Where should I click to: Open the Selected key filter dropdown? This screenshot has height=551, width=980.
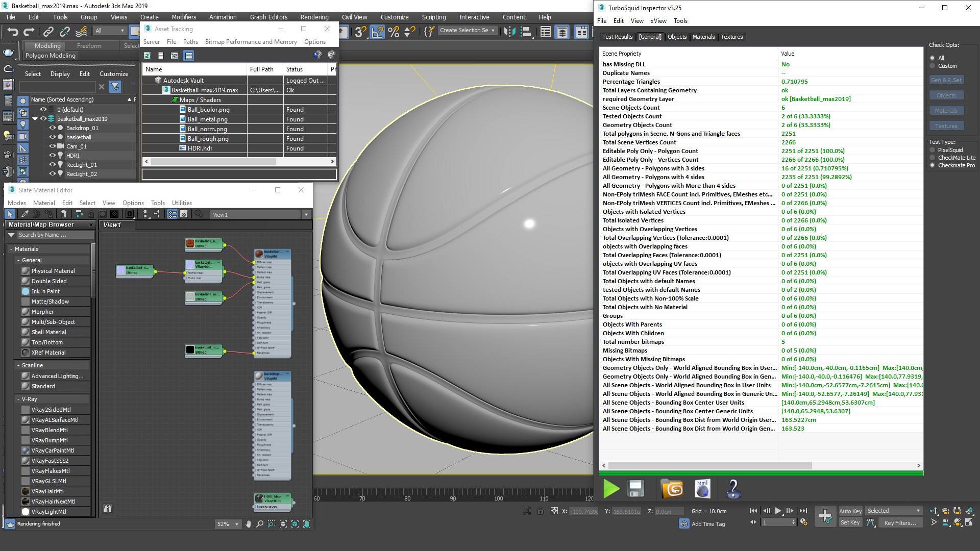(x=894, y=511)
